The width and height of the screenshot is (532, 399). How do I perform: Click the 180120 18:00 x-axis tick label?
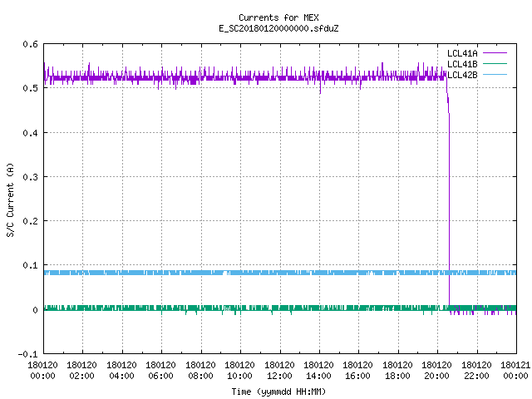coord(397,371)
